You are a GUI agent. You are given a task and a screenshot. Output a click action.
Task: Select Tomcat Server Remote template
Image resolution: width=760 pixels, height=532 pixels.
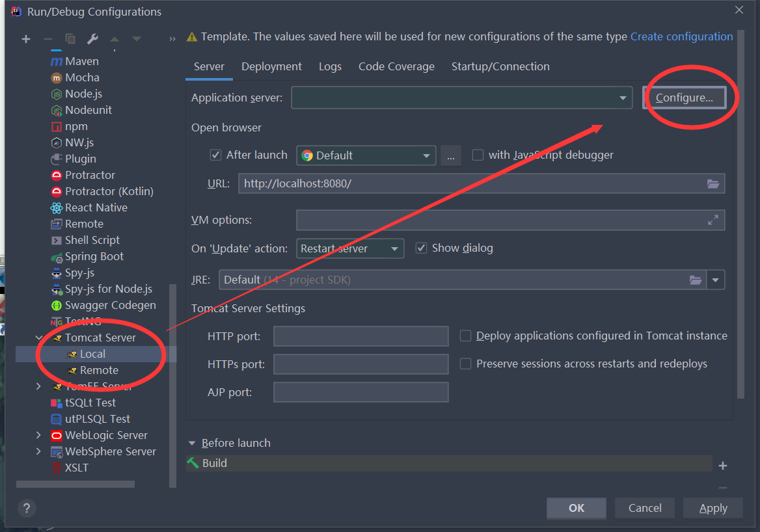click(100, 370)
